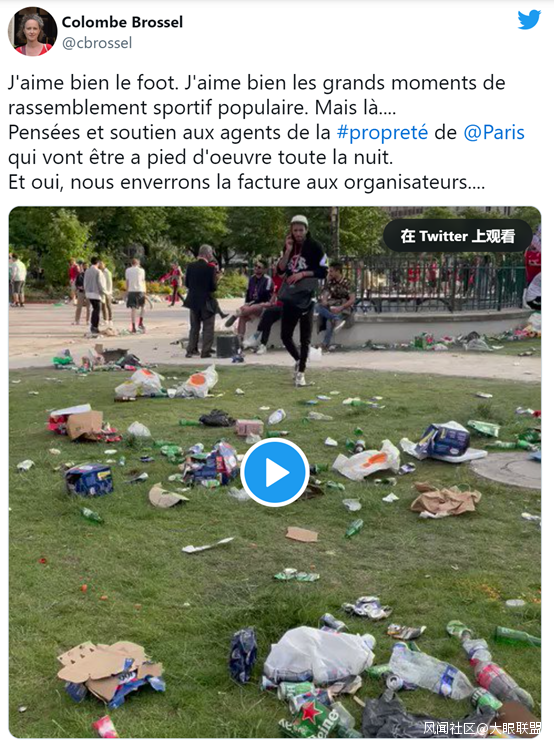Open the @Paris mention link
This screenshot has width=554, height=748.
pyautogui.click(x=494, y=133)
